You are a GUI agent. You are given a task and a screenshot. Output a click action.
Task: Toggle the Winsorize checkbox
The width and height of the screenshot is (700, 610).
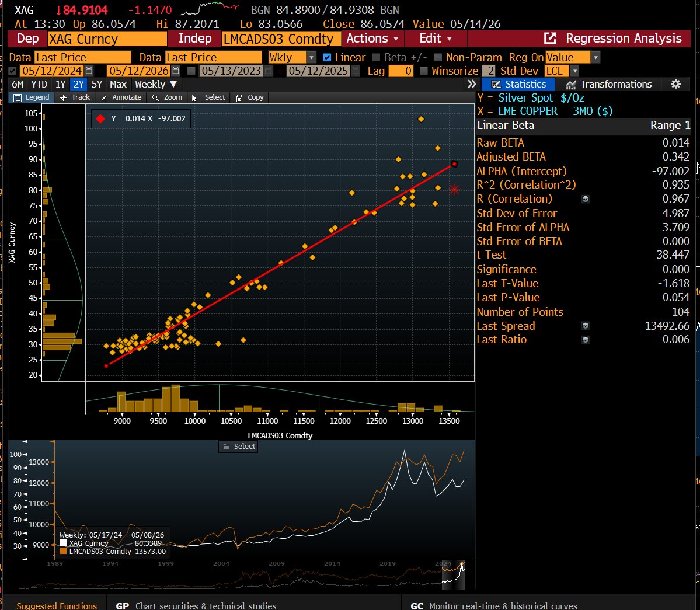(424, 71)
